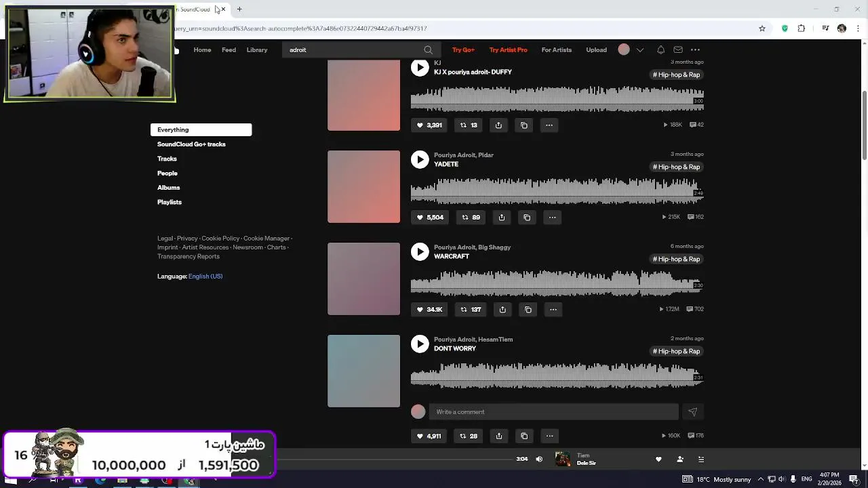Click the search field containing adroit
868x488 pixels.
pyautogui.click(x=353, y=49)
